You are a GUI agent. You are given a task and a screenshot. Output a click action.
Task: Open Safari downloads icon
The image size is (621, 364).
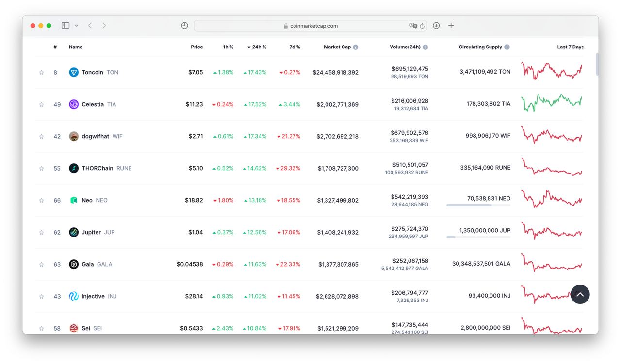coord(436,26)
